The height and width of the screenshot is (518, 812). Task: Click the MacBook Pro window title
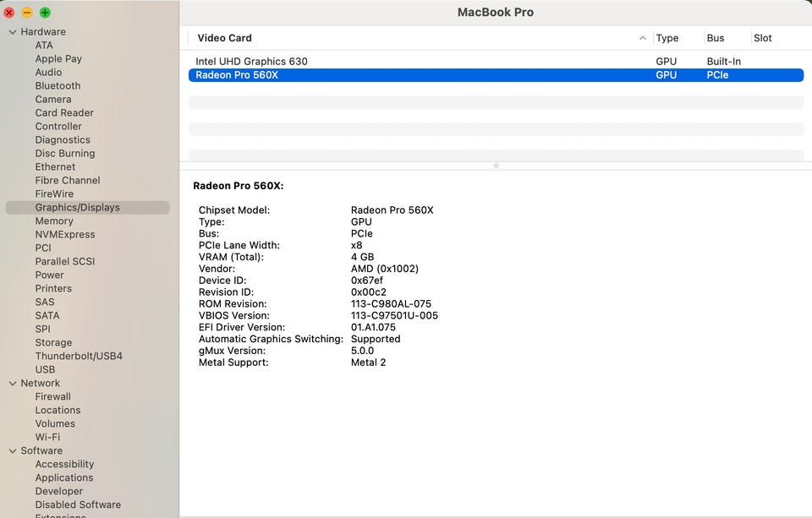tap(496, 12)
